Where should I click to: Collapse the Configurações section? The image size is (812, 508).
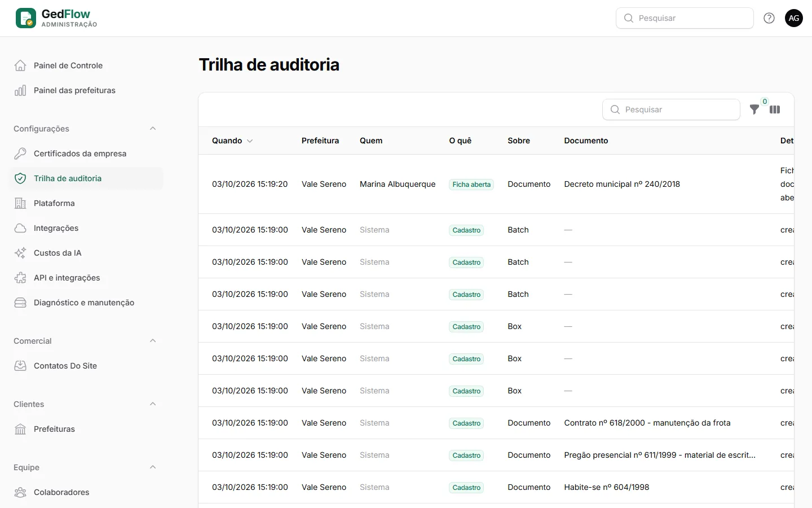153,129
